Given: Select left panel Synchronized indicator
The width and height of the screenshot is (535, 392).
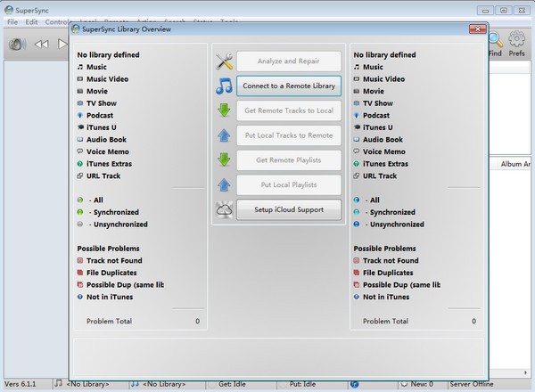Looking at the screenshot, I should [x=80, y=212].
